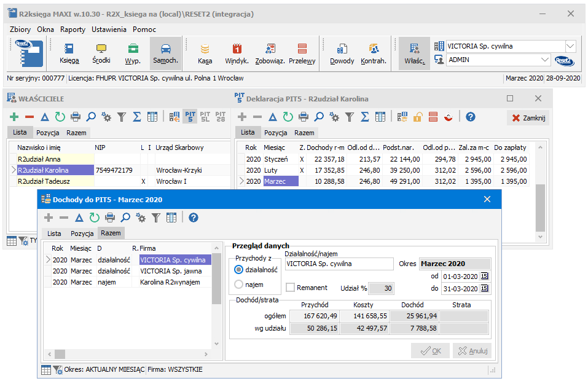Open the Środki module
The image size is (588, 381).
click(x=101, y=53)
